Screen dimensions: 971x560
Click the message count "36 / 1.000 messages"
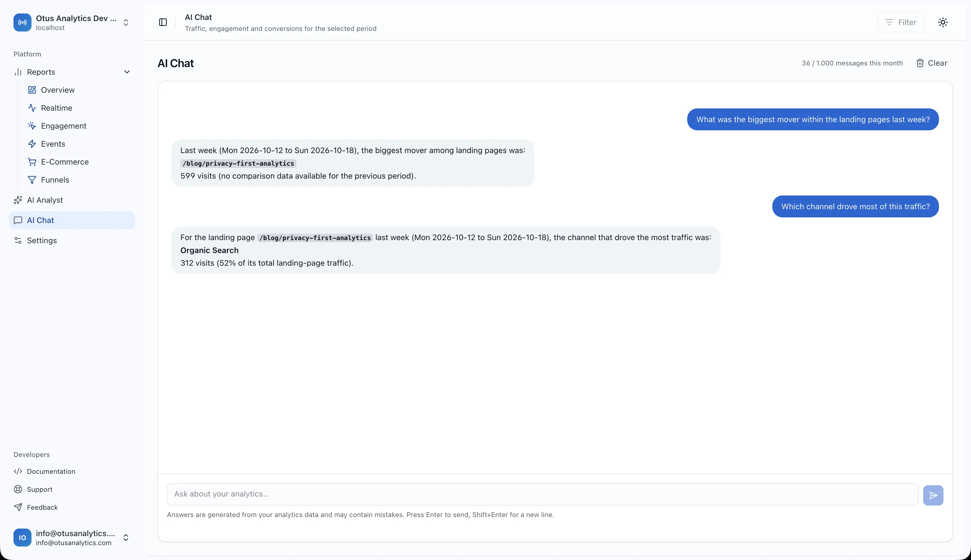click(852, 63)
